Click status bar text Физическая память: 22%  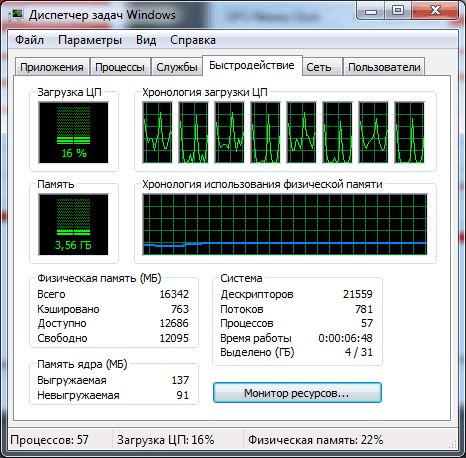[x=315, y=440]
